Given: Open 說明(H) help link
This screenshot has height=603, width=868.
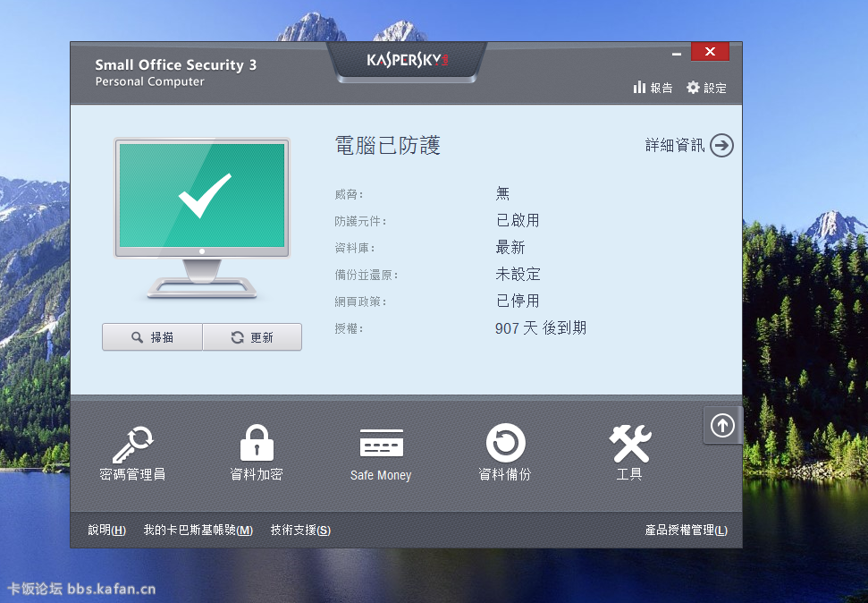Looking at the screenshot, I should (107, 531).
